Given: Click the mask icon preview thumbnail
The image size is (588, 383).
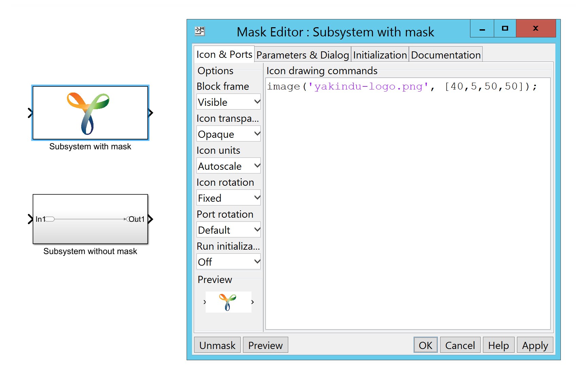Looking at the screenshot, I should pyautogui.click(x=228, y=302).
